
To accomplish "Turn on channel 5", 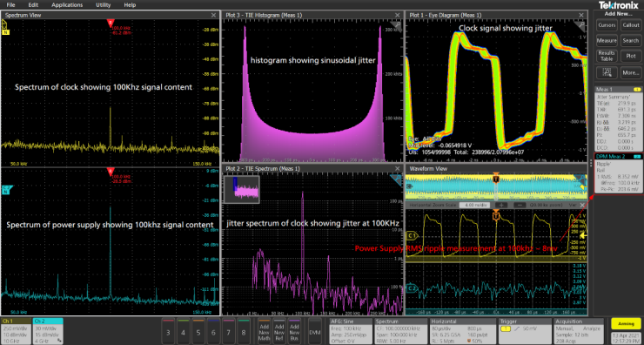I will tap(198, 331).
